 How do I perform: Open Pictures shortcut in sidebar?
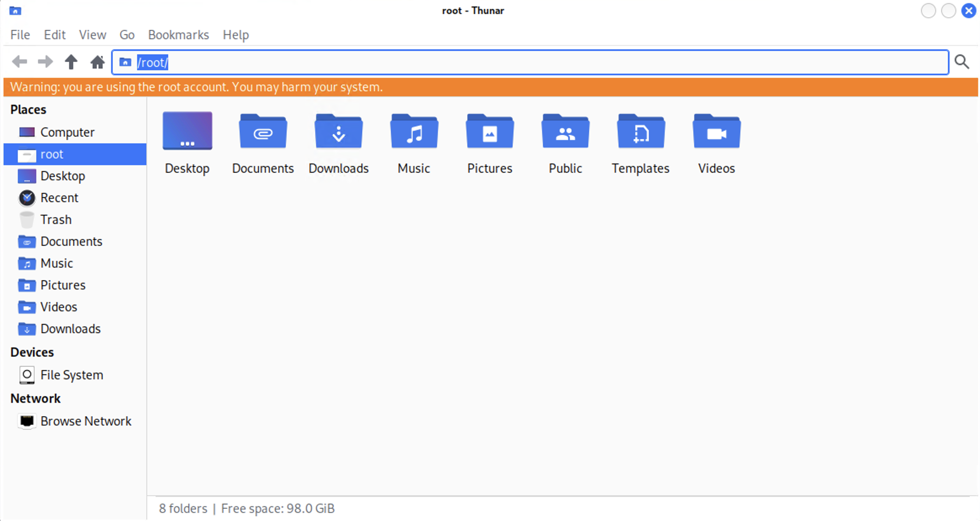pyautogui.click(x=63, y=285)
